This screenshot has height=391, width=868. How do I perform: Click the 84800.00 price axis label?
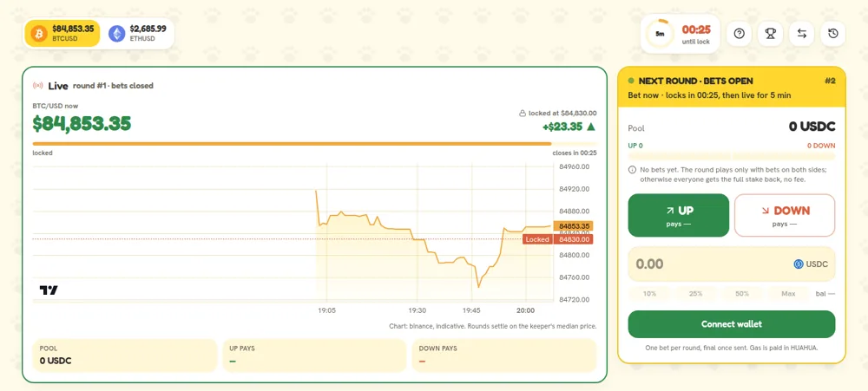click(x=574, y=255)
